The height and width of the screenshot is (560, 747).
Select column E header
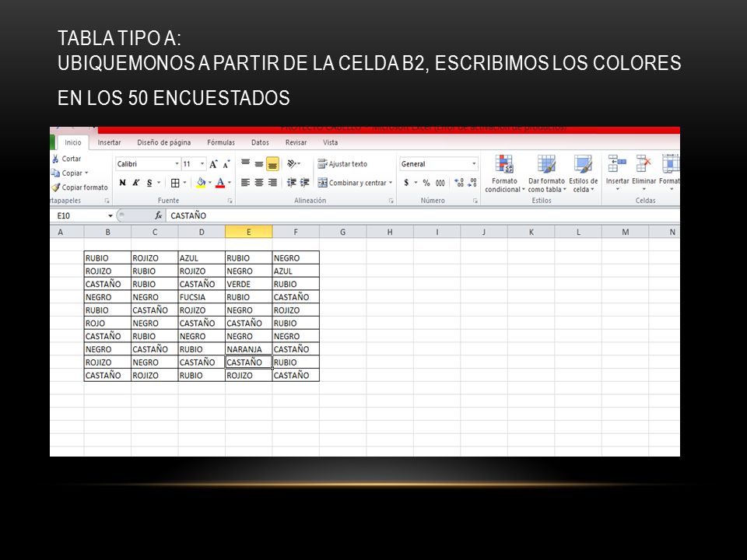[x=249, y=232]
